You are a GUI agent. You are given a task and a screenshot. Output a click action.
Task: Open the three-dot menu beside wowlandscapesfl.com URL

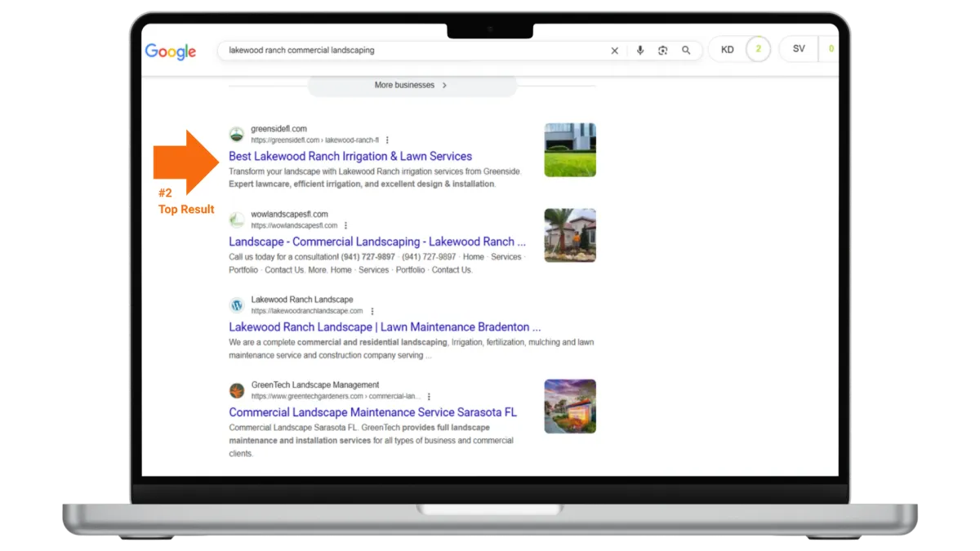coord(345,226)
